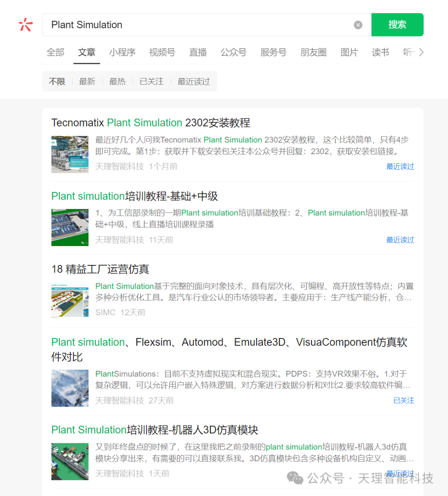This screenshot has height=496, width=448.
Task: Choose the 不限 filter option
Action: pos(57,82)
